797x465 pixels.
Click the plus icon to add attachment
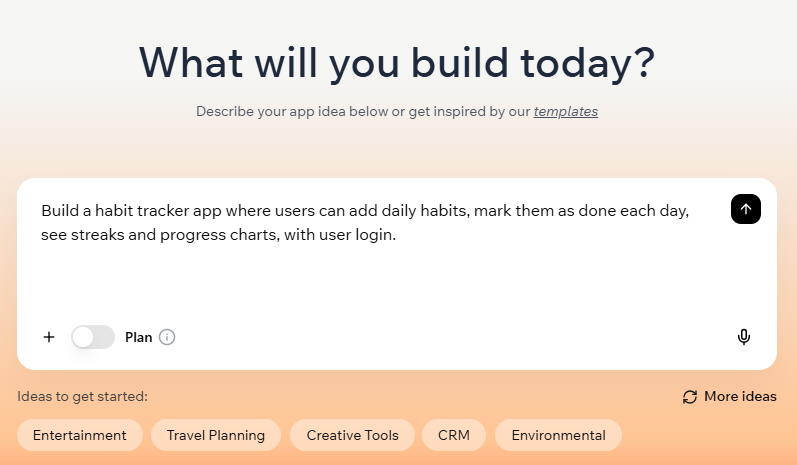tap(49, 337)
